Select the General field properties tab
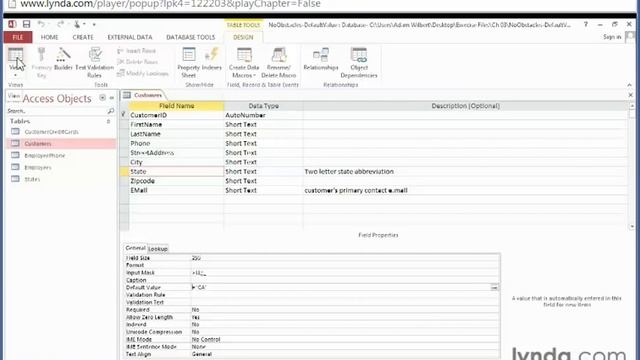640x360 pixels. tap(135, 248)
